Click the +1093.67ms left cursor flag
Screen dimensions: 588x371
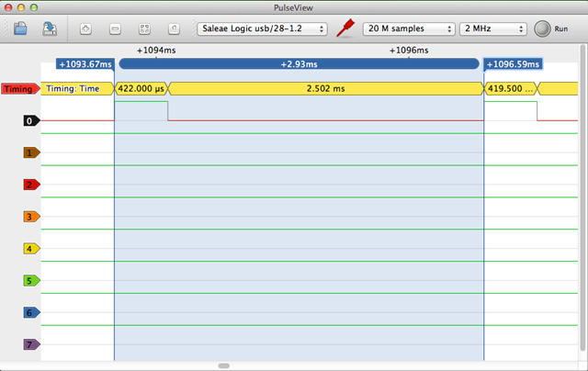click(85, 64)
